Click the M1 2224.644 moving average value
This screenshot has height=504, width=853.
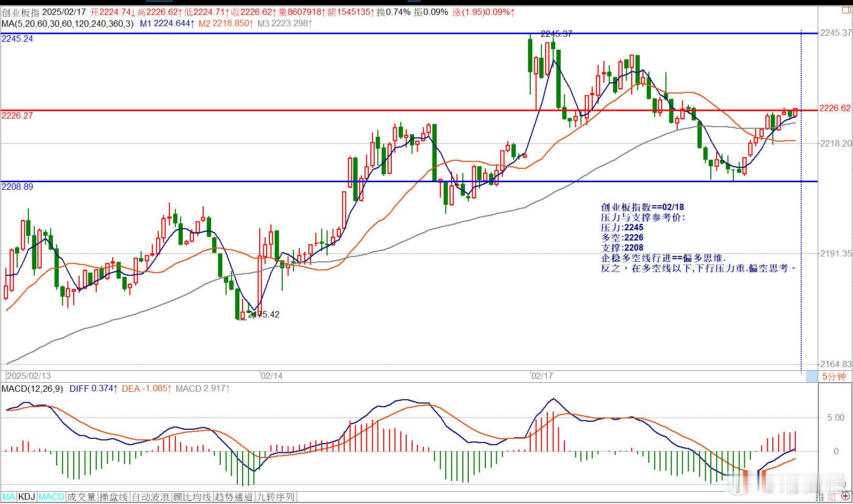pos(167,24)
